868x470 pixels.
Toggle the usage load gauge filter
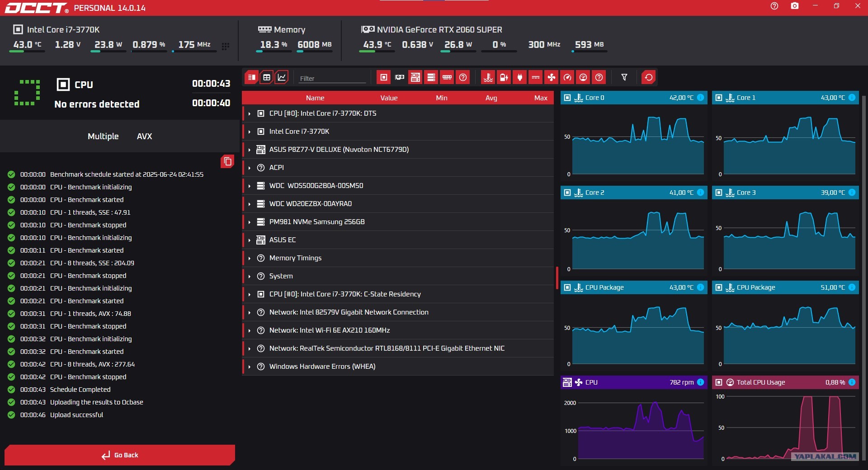pyautogui.click(x=583, y=77)
